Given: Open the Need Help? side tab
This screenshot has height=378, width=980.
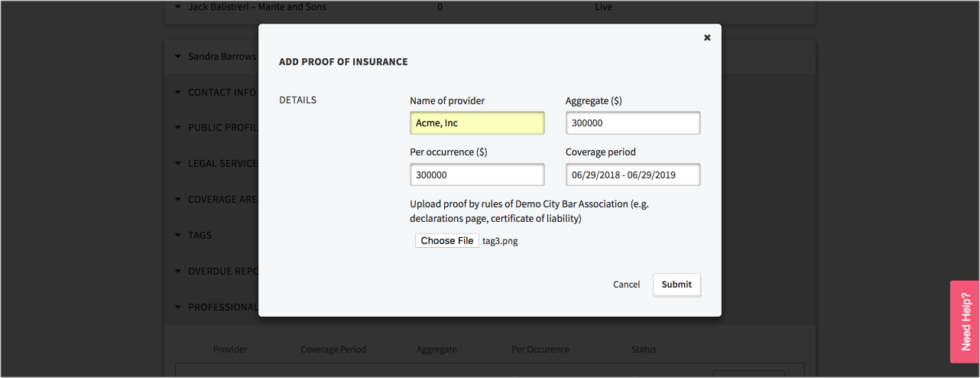Looking at the screenshot, I should [x=965, y=321].
